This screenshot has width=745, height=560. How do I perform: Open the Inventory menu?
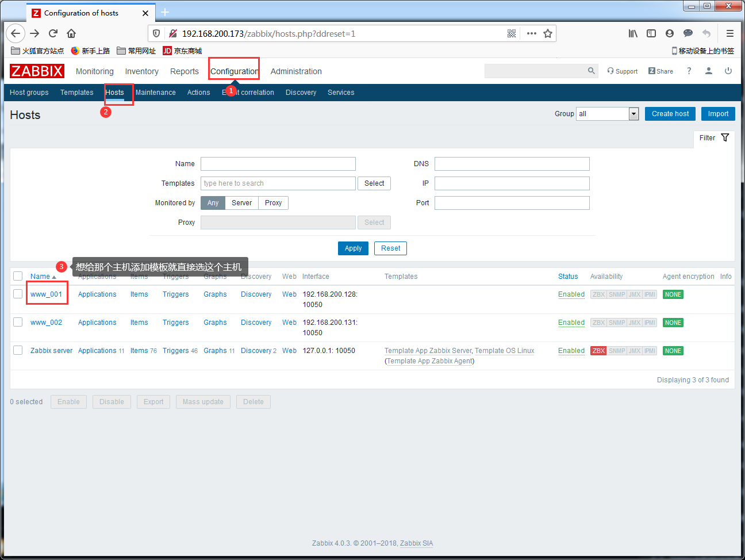[x=142, y=71]
